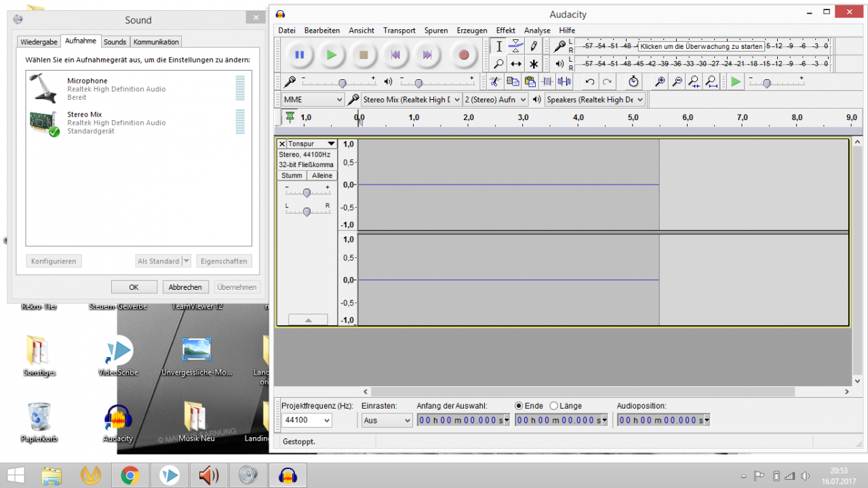The height and width of the screenshot is (488, 868).
Task: Click the small green Play-at-Speed button
Action: click(736, 82)
